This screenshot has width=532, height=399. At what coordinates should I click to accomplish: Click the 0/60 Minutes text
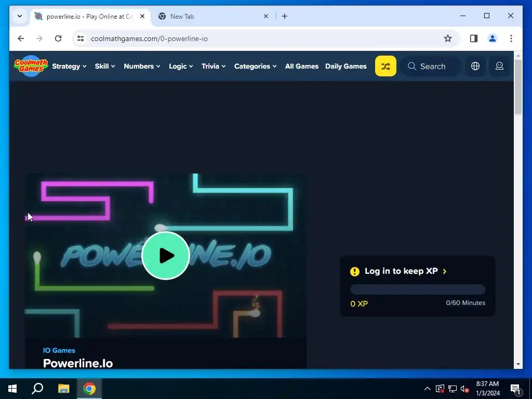(465, 303)
